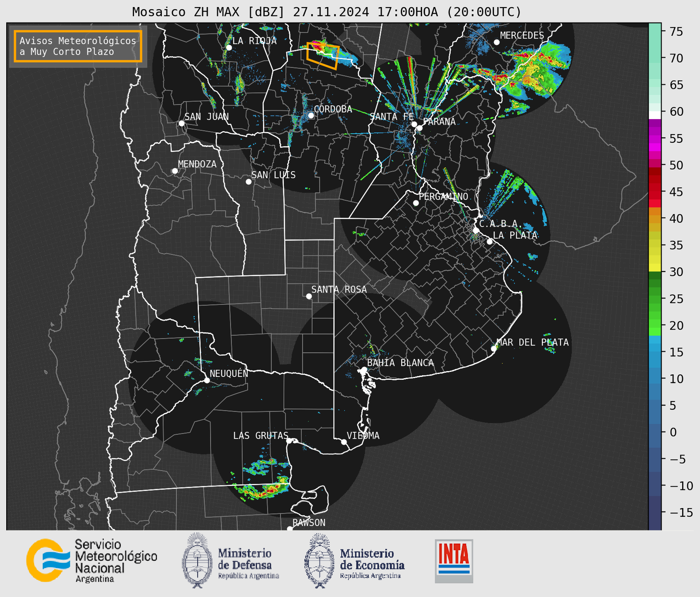The width and height of the screenshot is (700, 597).
Task: Click the SANTA ROSA label text
Action: (x=339, y=289)
